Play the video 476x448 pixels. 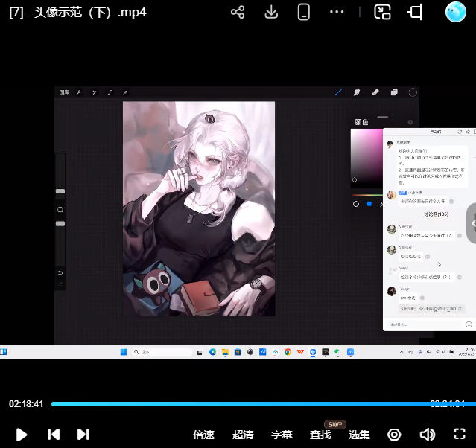pyautogui.click(x=22, y=435)
